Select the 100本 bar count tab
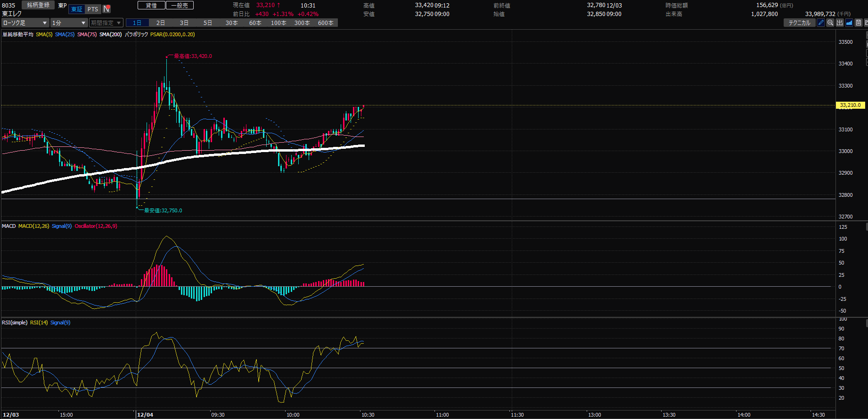The image size is (868, 419). point(278,23)
